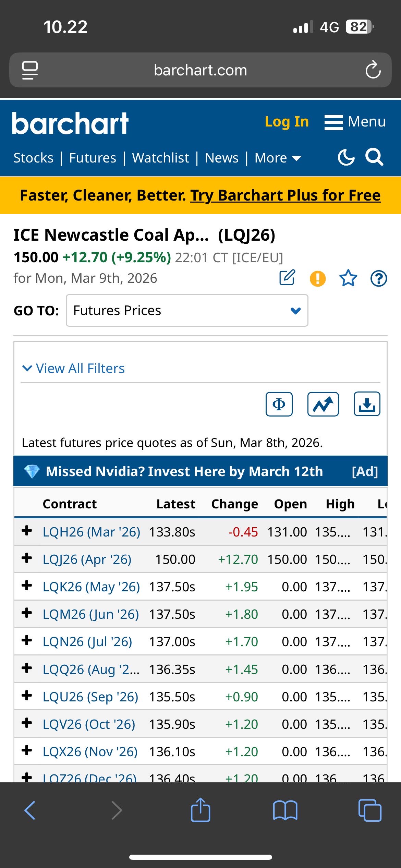The width and height of the screenshot is (401, 868).
Task: Open the Futures Prices Go To dropdown
Action: click(187, 311)
